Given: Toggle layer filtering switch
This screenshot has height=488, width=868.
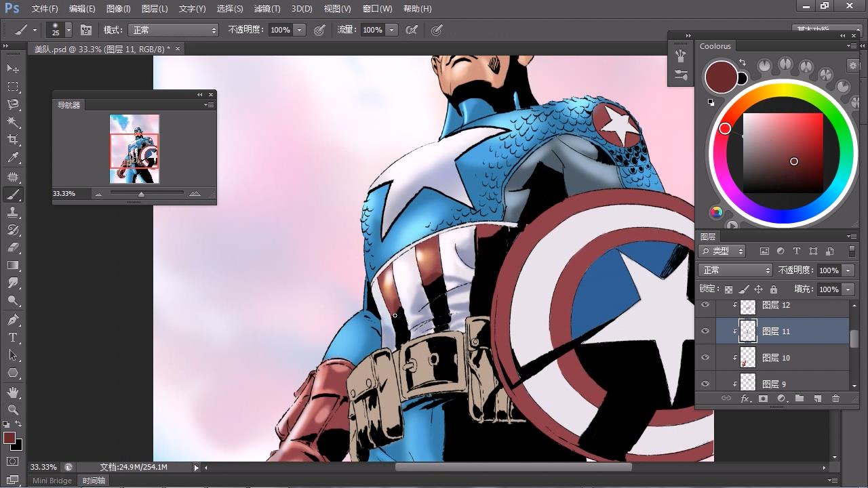Looking at the screenshot, I should pyautogui.click(x=852, y=251).
